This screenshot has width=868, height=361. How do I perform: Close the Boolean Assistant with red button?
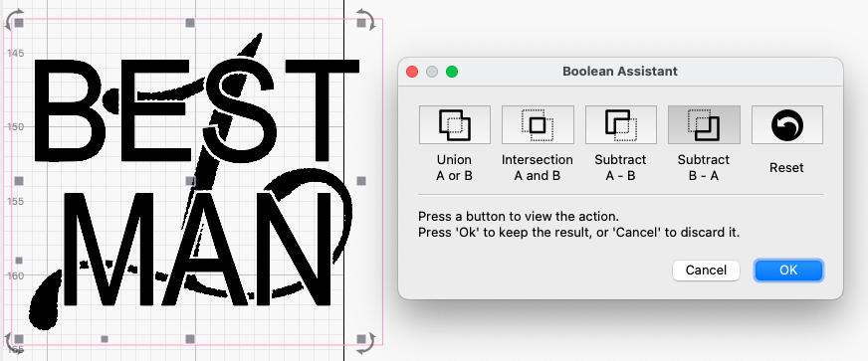coord(412,72)
